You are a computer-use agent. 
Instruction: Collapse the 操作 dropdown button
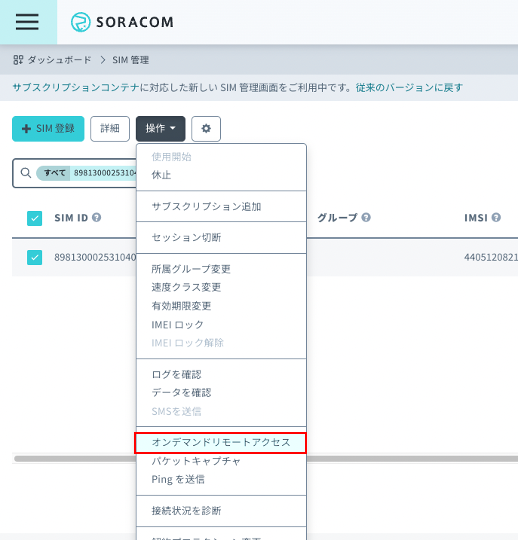160,129
